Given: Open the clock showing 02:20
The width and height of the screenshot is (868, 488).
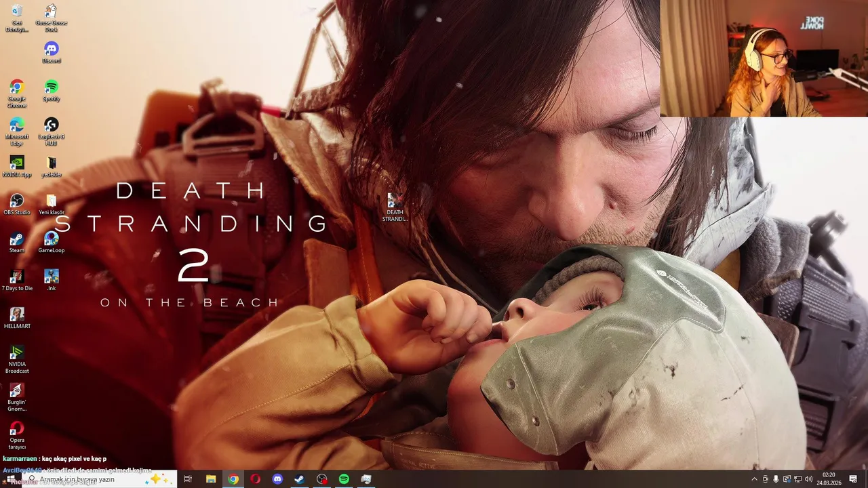Looking at the screenshot, I should point(829,479).
